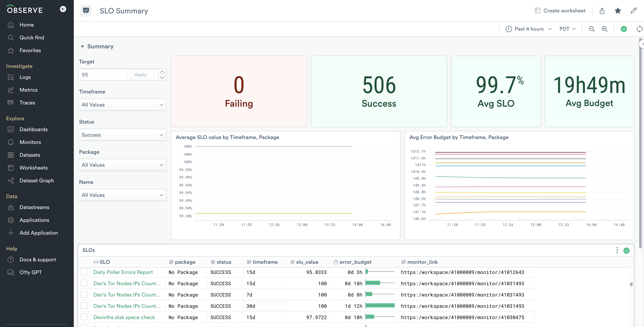Open the Daily Poller Errors Report link
The height and width of the screenshot is (327, 644).
point(123,272)
